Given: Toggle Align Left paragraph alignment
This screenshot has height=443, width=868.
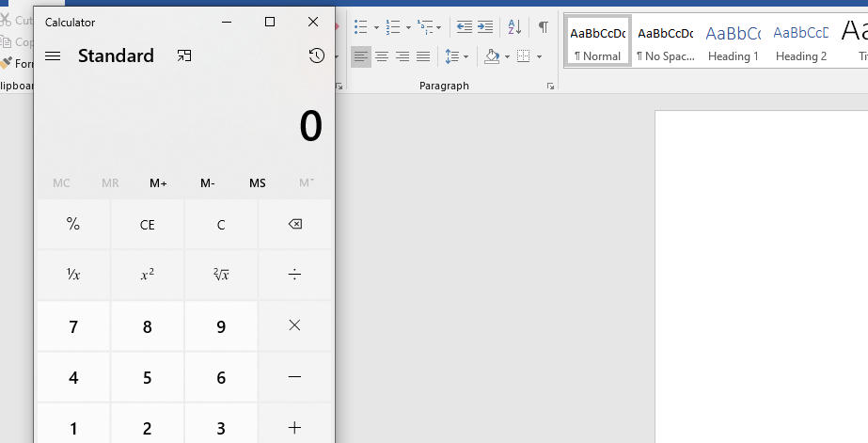Looking at the screenshot, I should (x=361, y=57).
